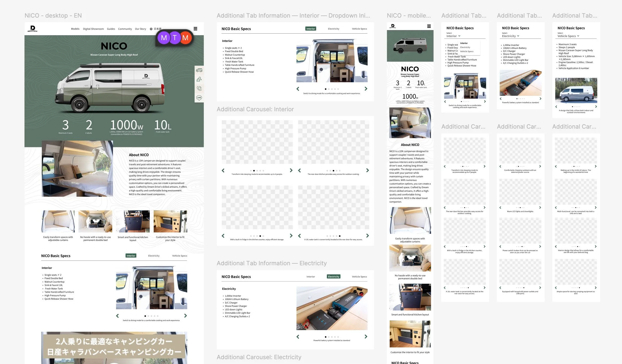Viewport: 622px width, 364px height.
Task: Click the Dream Drive logo in desktop header
Action: [32, 29]
